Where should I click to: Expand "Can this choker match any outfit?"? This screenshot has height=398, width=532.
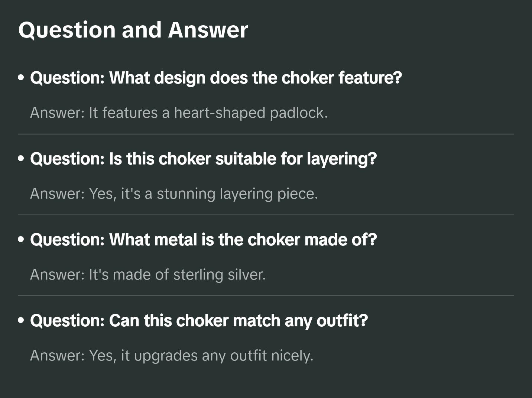tap(199, 320)
